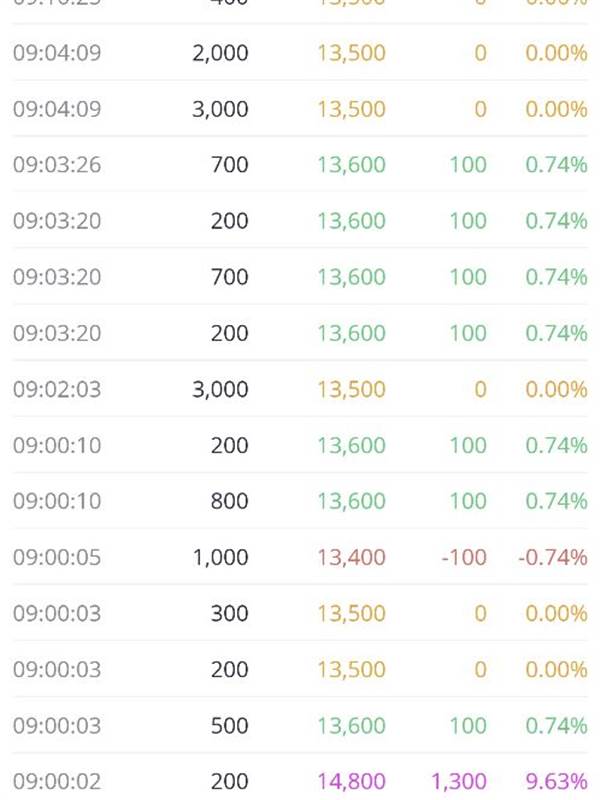Viewport: 600px width, 800px height.
Task: Click the -100 change value
Action: (x=464, y=557)
